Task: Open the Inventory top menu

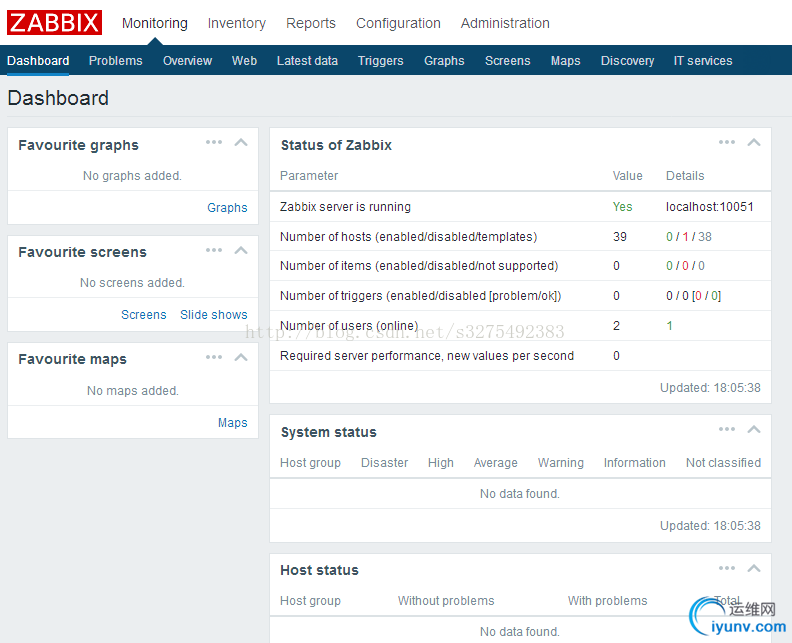Action: 236,23
